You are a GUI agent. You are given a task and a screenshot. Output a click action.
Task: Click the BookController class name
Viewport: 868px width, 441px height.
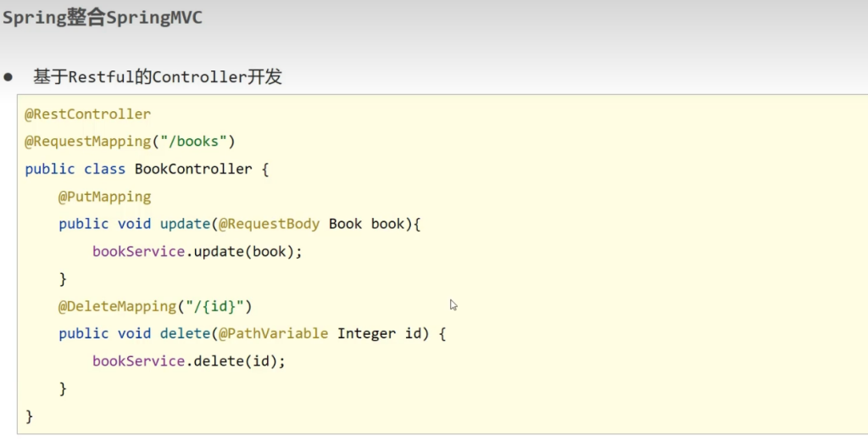point(193,169)
